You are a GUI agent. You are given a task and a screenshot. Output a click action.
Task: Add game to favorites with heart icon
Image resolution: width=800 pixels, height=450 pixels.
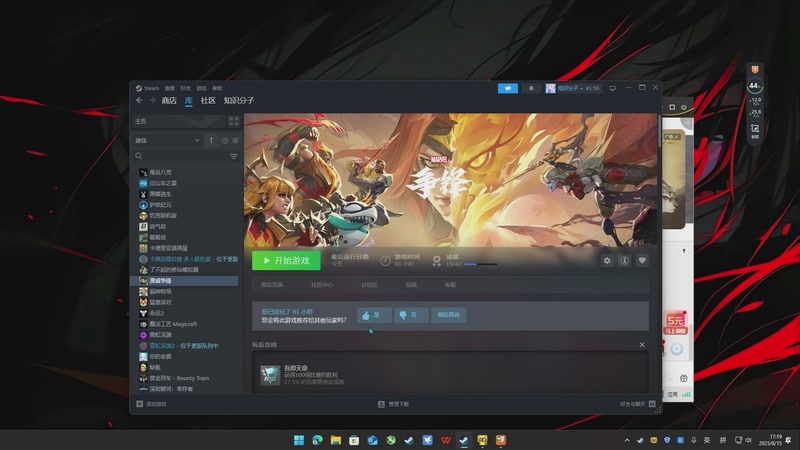pyautogui.click(x=642, y=261)
